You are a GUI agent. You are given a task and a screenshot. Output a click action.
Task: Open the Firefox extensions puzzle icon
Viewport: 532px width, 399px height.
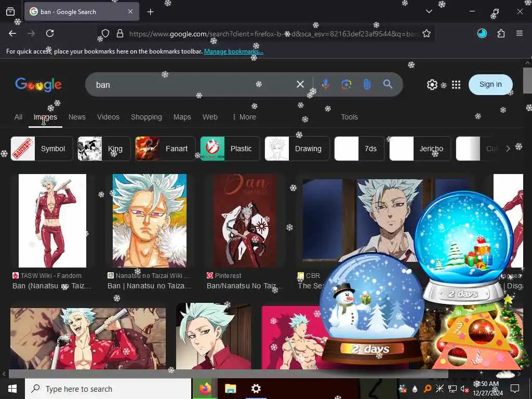click(501, 33)
